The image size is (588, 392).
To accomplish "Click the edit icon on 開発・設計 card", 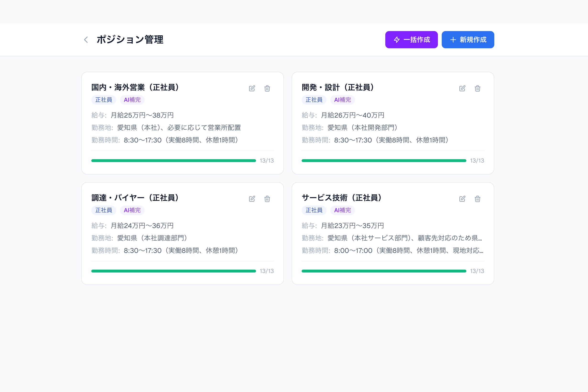I will (462, 88).
